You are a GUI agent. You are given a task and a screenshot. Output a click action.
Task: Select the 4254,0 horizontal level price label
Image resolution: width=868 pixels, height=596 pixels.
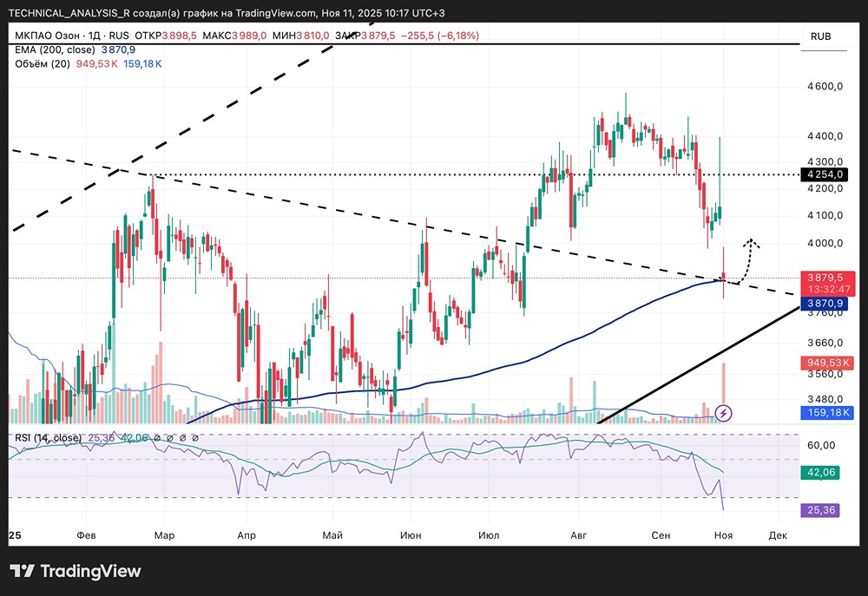pos(825,174)
